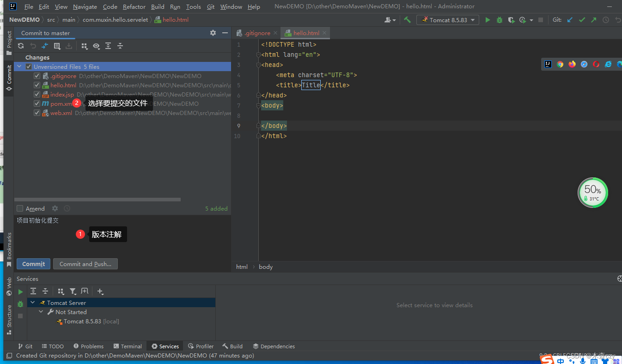Viewport: 622px width, 364px height.
Task: Run Tomcat with the green play icon
Action: (x=488, y=20)
